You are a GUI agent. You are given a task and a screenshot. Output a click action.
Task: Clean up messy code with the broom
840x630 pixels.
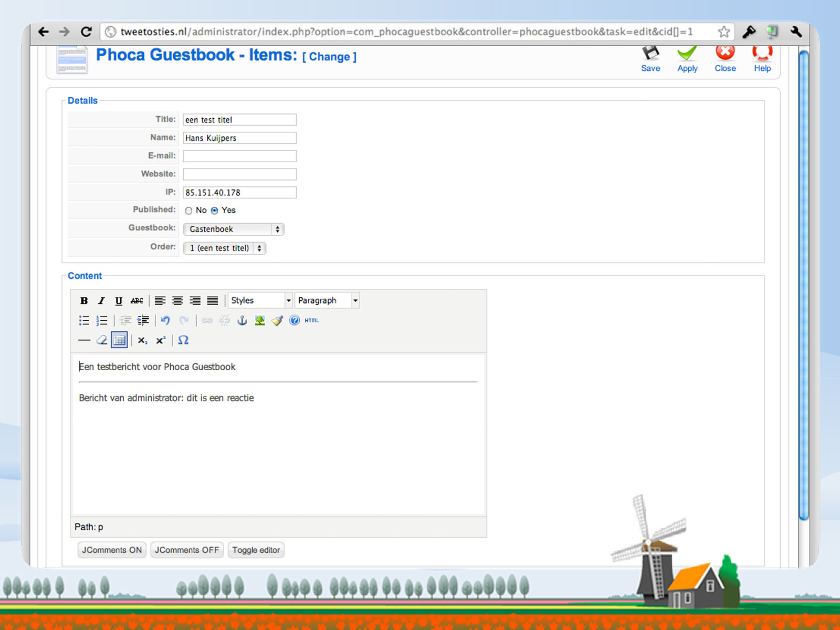click(x=277, y=320)
